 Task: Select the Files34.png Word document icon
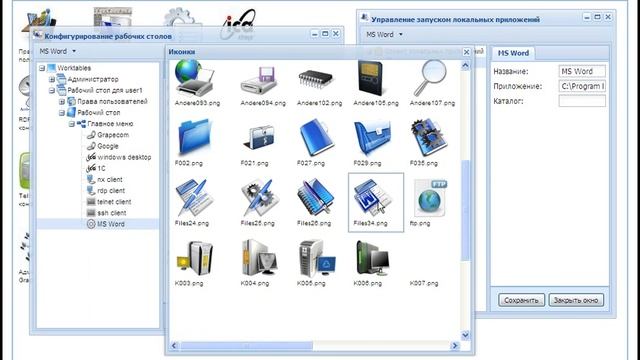pyautogui.click(x=373, y=198)
